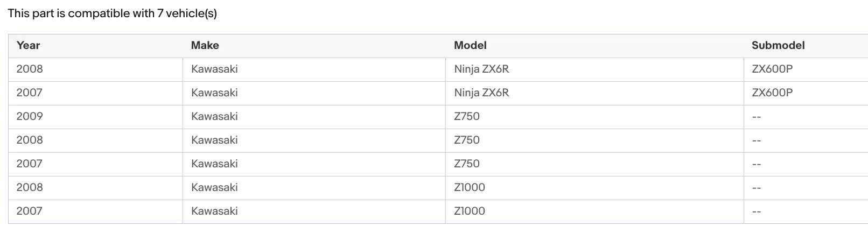Click Kawasaki make in the bottom row

(x=214, y=211)
